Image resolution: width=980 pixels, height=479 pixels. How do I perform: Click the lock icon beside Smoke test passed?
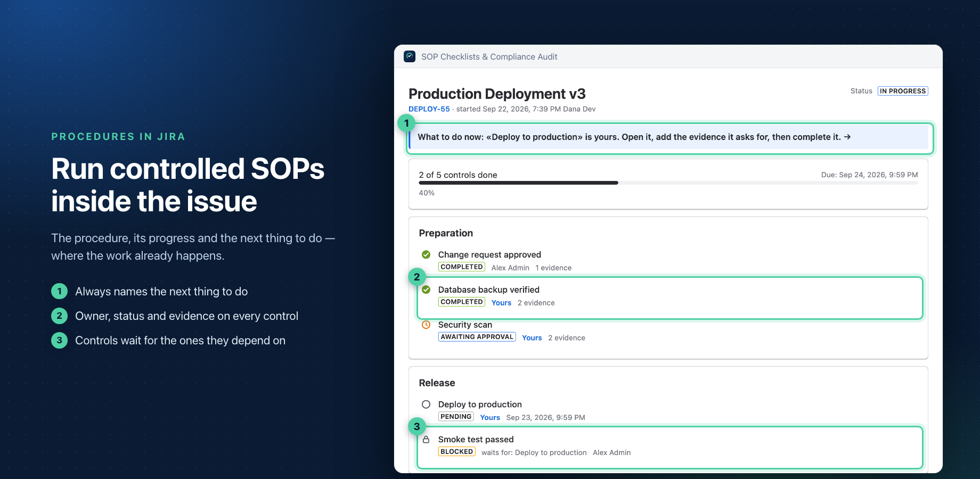tap(426, 440)
